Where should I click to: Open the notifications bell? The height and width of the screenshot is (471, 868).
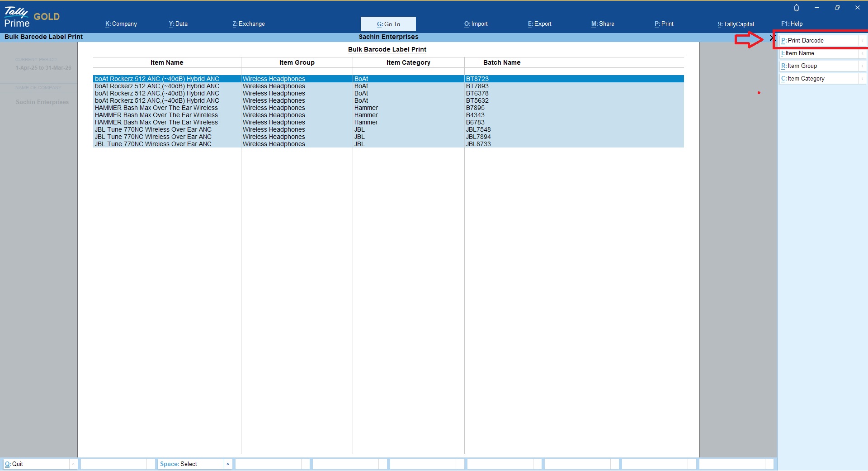point(797,8)
